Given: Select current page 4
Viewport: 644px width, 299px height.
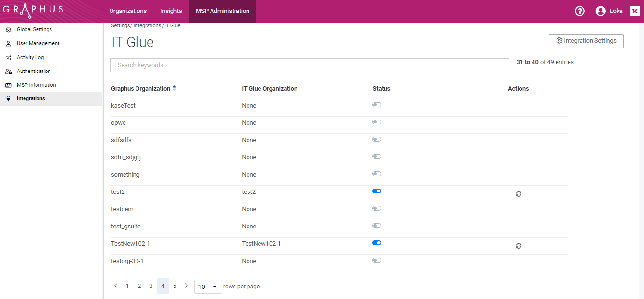Looking at the screenshot, I should 163,286.
